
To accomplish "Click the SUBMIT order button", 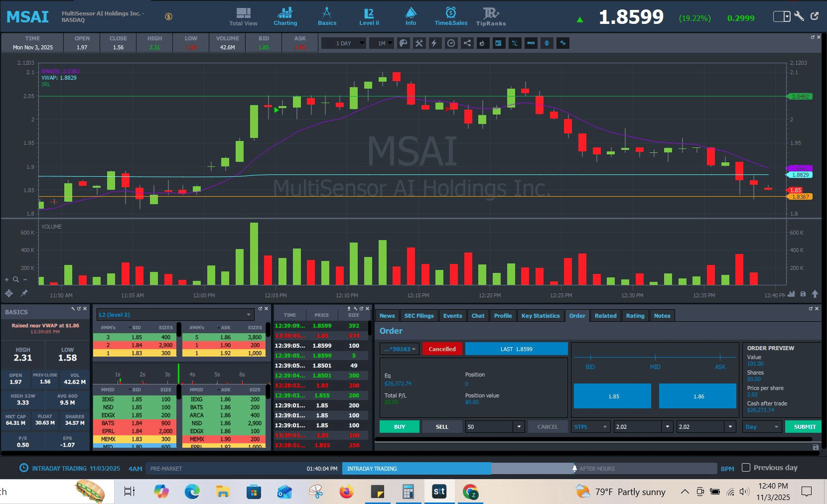I will [x=804, y=427].
